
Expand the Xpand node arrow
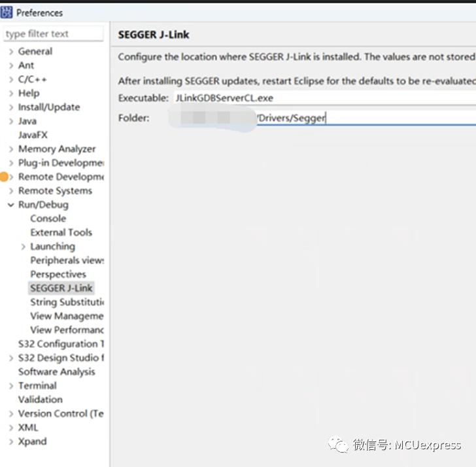pos(11,441)
